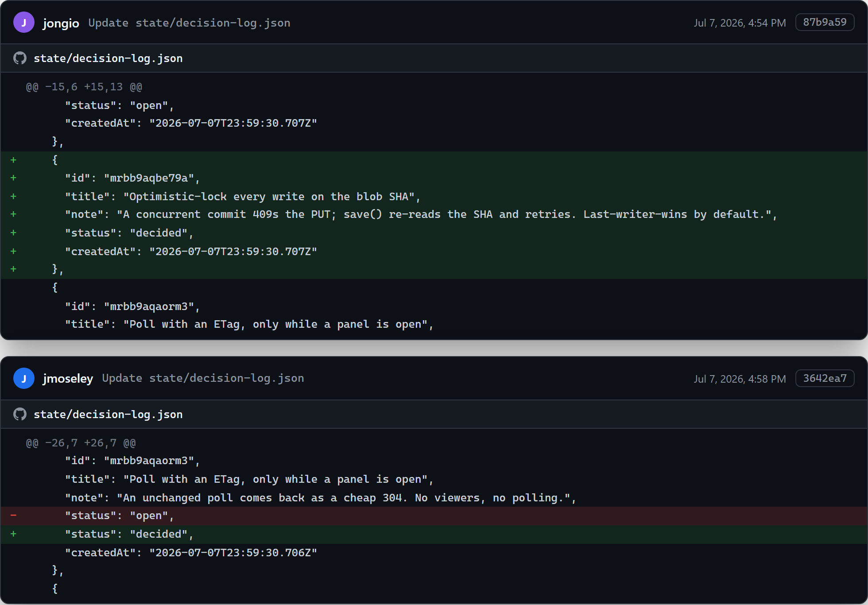Open jongio's commit message Update state/decision-log.json
The width and height of the screenshot is (868, 605).
coord(189,23)
